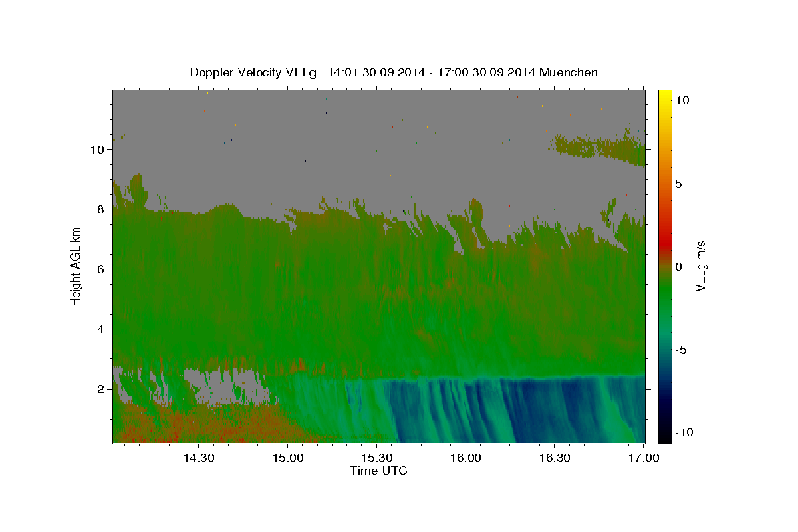Click the 16:00 time tick label

[x=465, y=458]
